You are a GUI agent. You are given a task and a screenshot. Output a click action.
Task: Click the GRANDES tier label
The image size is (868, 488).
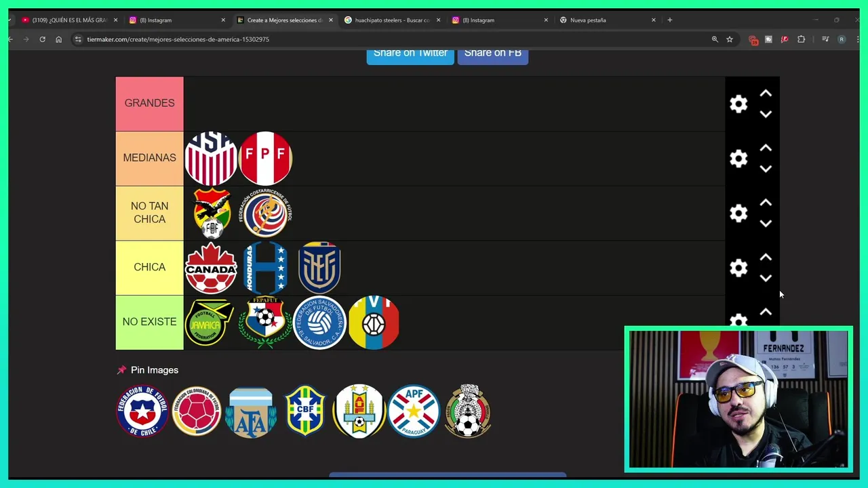point(150,104)
